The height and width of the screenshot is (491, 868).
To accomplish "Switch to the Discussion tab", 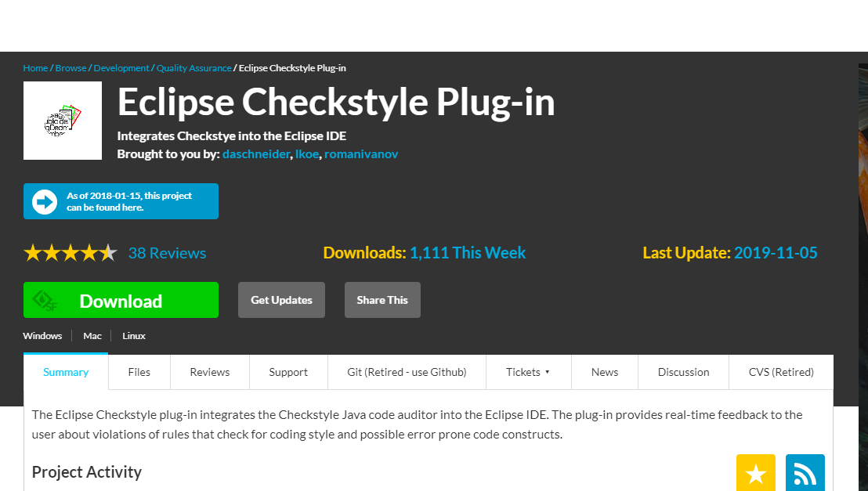I will coord(684,372).
